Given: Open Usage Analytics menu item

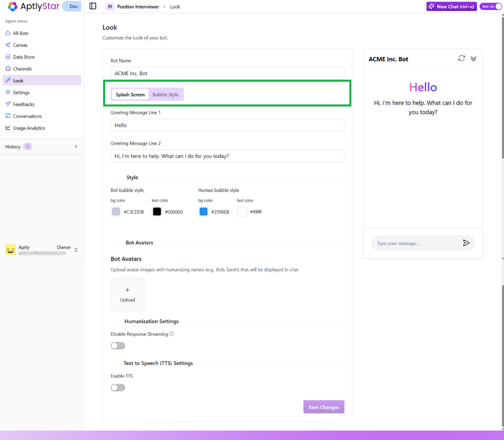Looking at the screenshot, I should [x=42, y=128].
